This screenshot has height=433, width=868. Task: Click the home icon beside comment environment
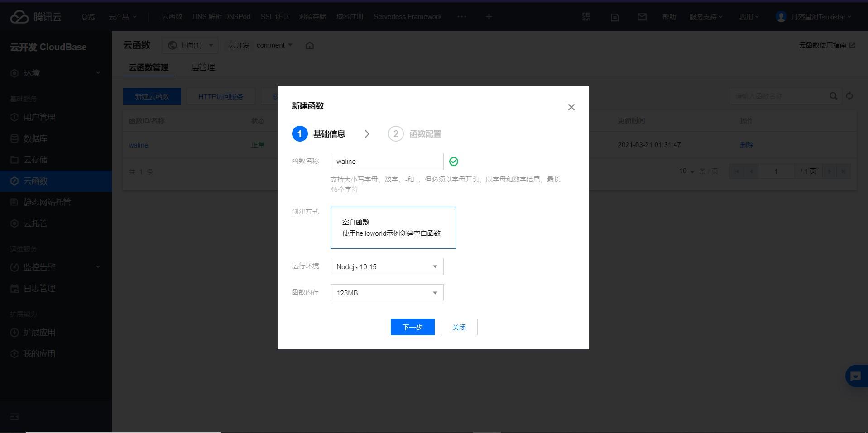tap(310, 45)
